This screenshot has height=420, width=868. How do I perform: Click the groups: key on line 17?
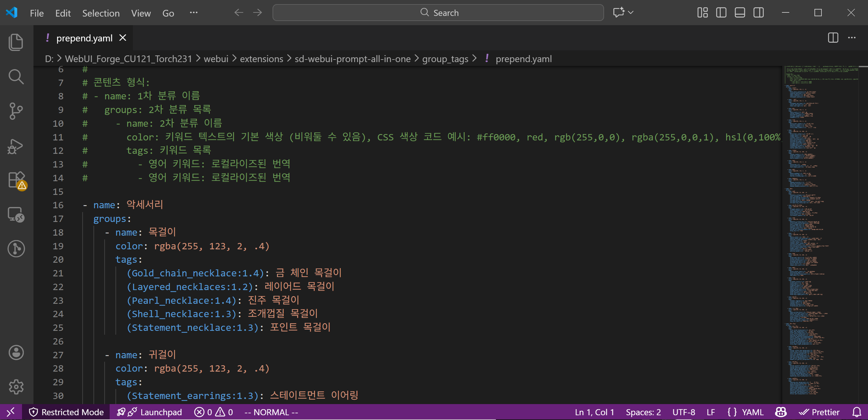pos(112,219)
